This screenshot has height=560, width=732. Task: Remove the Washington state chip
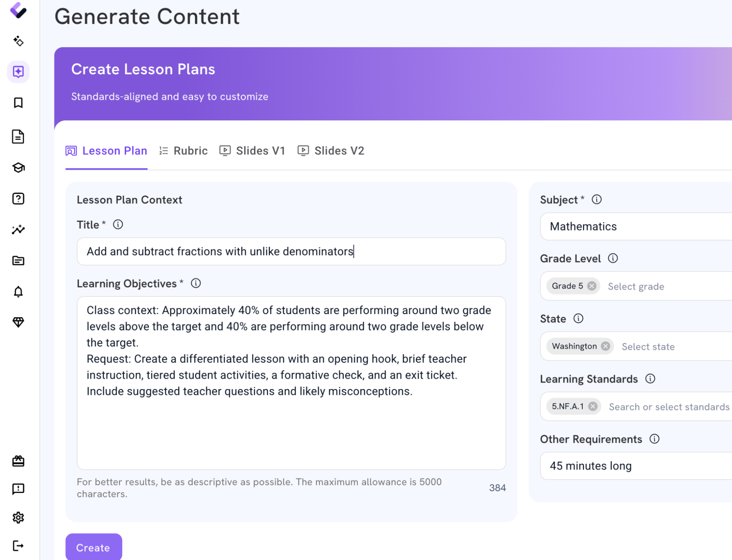coord(605,346)
